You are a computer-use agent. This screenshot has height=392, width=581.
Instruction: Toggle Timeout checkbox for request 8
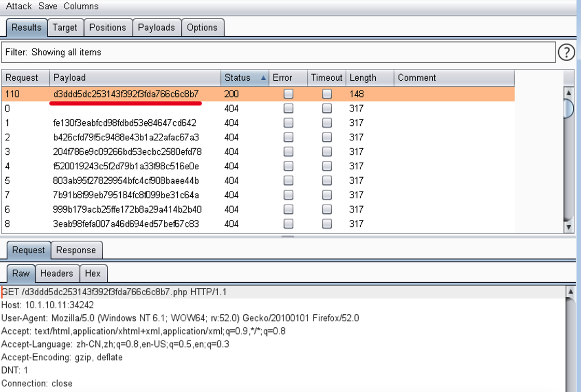[327, 224]
